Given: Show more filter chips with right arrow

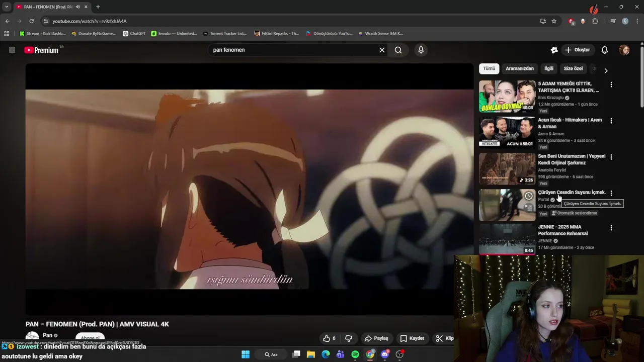Looking at the screenshot, I should pos(606,71).
